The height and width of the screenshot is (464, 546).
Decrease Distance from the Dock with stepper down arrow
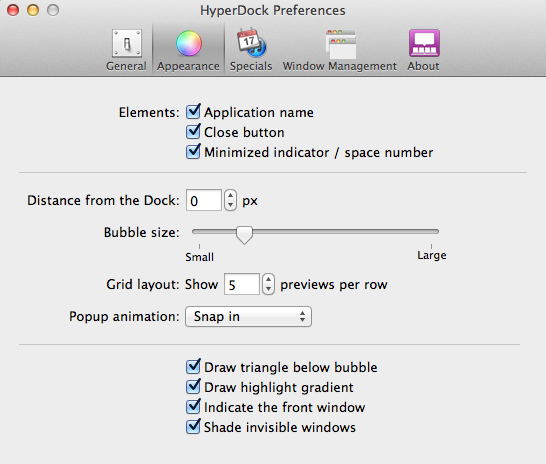pyautogui.click(x=231, y=205)
